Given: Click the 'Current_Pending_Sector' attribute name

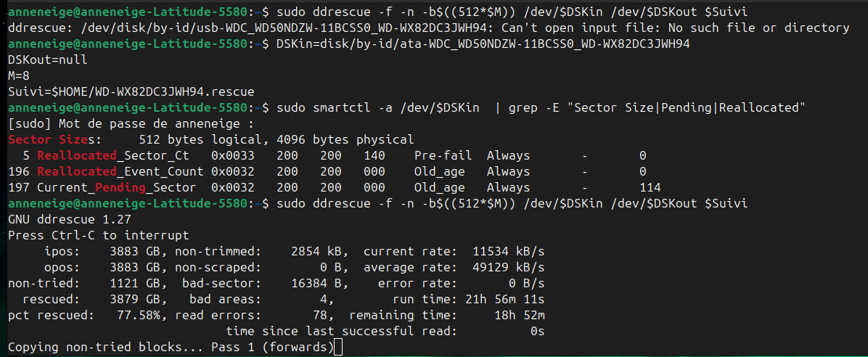Looking at the screenshot, I should pyautogui.click(x=116, y=188).
